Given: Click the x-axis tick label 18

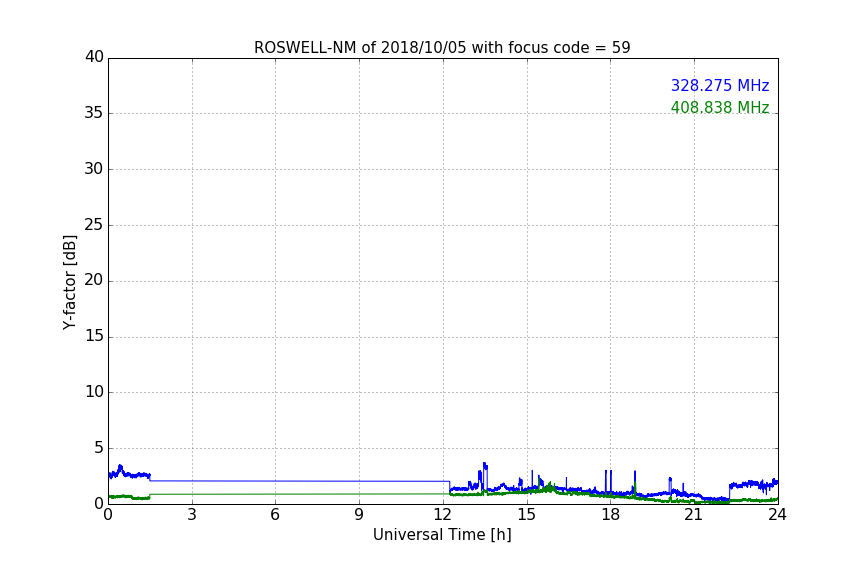Looking at the screenshot, I should click(x=611, y=515).
